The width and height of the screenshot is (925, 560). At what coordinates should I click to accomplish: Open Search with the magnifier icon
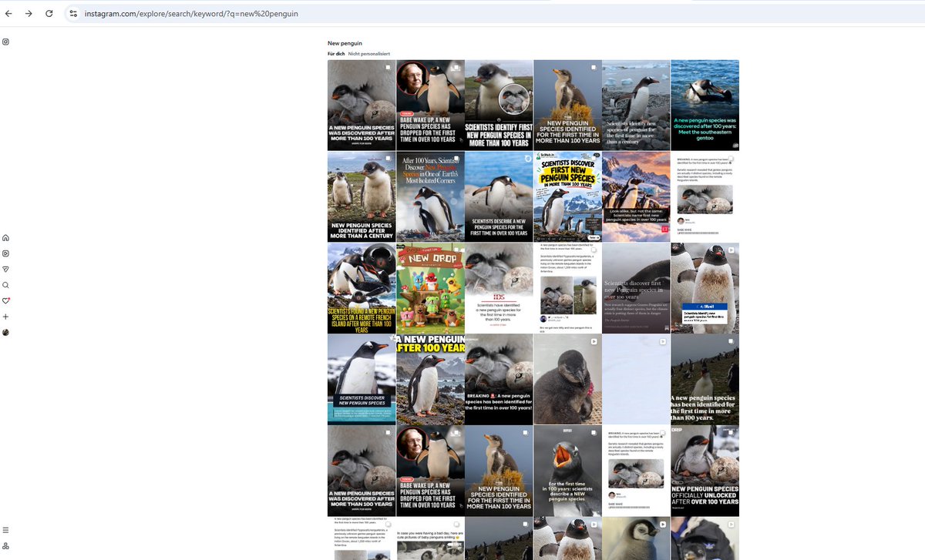5,285
